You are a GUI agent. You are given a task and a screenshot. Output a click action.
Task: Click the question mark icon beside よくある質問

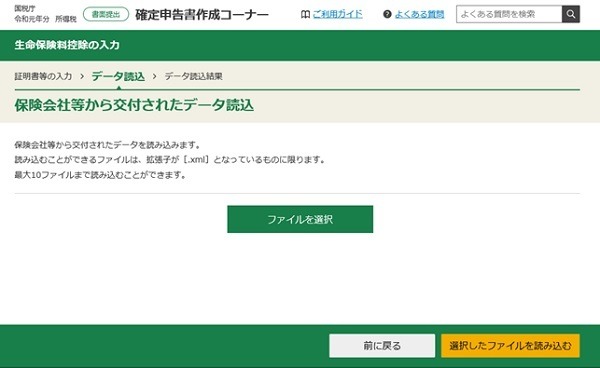point(387,15)
